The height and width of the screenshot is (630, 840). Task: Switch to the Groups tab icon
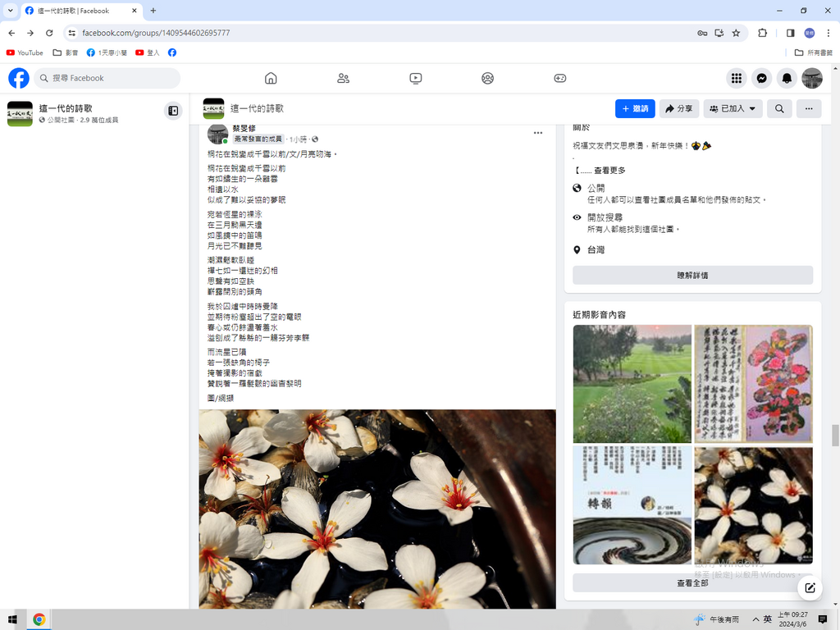pos(487,78)
